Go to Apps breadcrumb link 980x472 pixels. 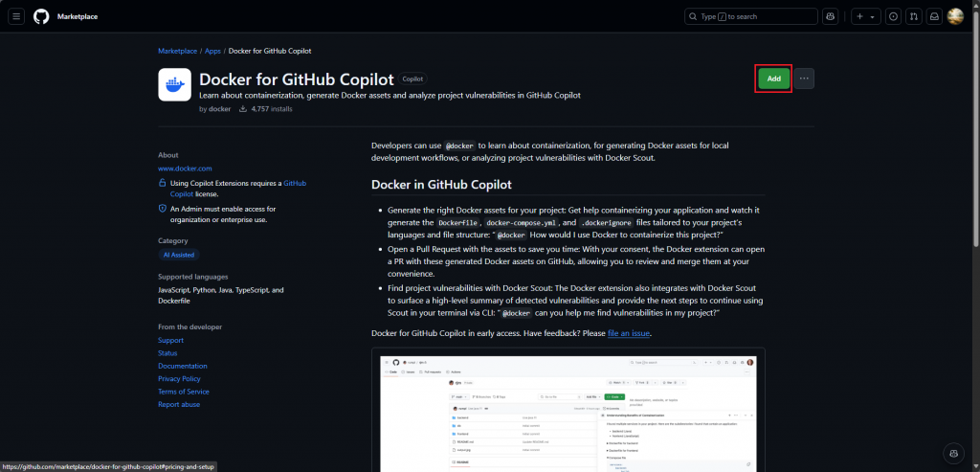(x=212, y=52)
